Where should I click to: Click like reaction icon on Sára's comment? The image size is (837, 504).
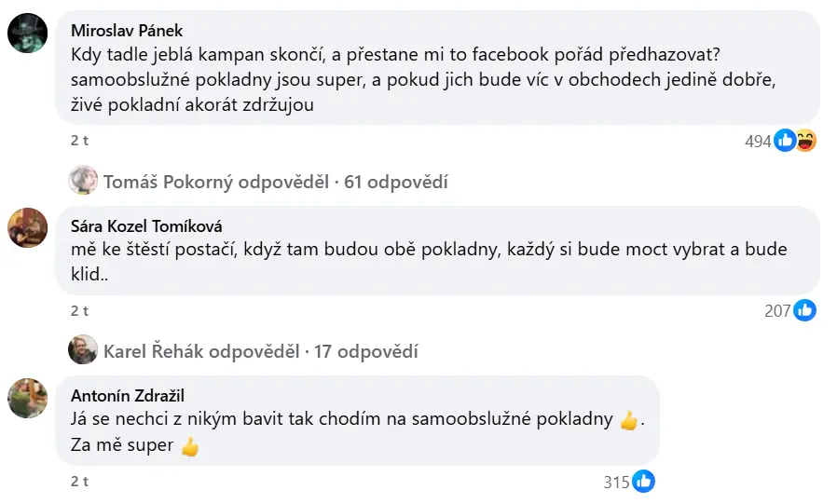pyautogui.click(x=805, y=310)
